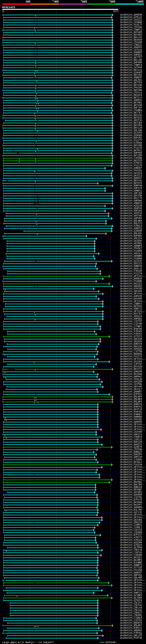
Task: Click the 427 query length label
Action: tap(115, 11)
